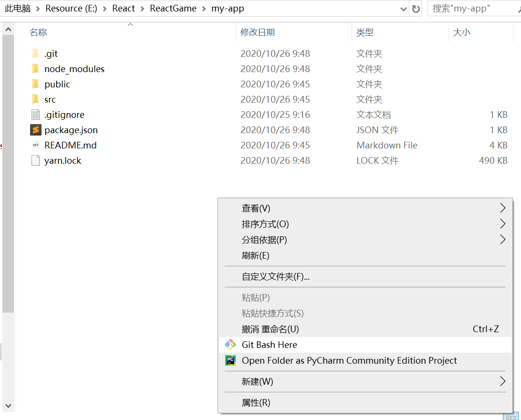This screenshot has height=420, width=521.
Task: Open breadcrumb chevron after Resource (E:)
Action: (x=104, y=9)
